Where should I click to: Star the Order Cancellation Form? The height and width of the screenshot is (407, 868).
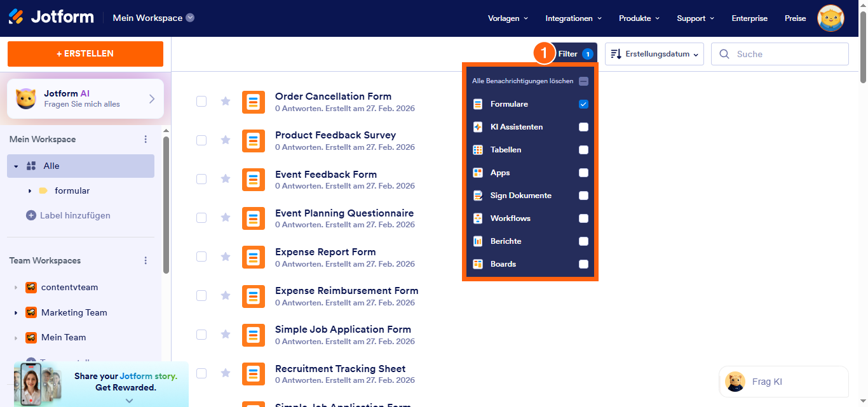tap(226, 101)
